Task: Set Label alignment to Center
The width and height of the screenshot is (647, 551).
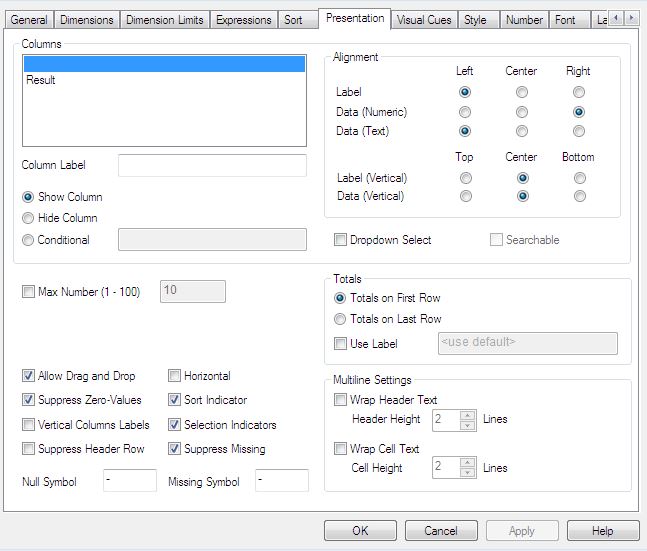Action: click(521, 92)
